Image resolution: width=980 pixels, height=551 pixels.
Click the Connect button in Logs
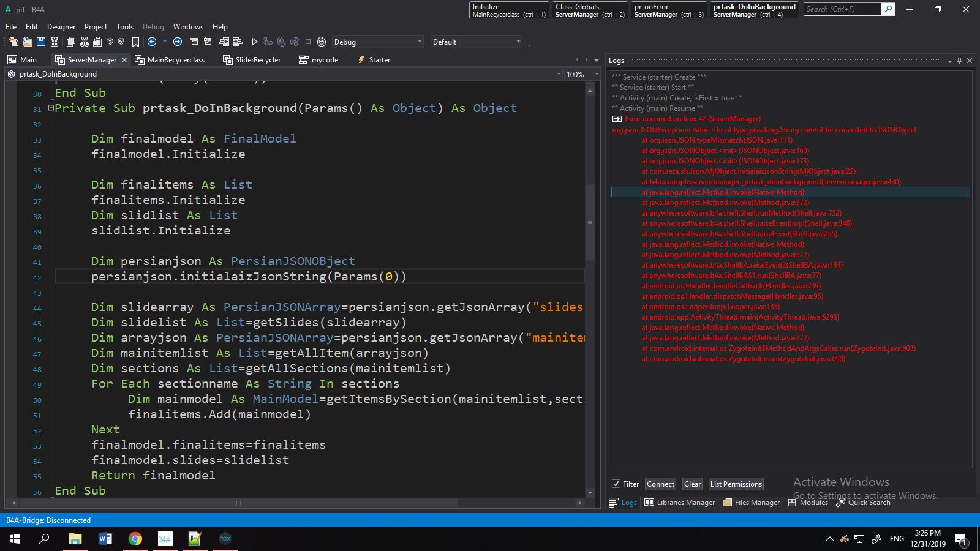(660, 484)
